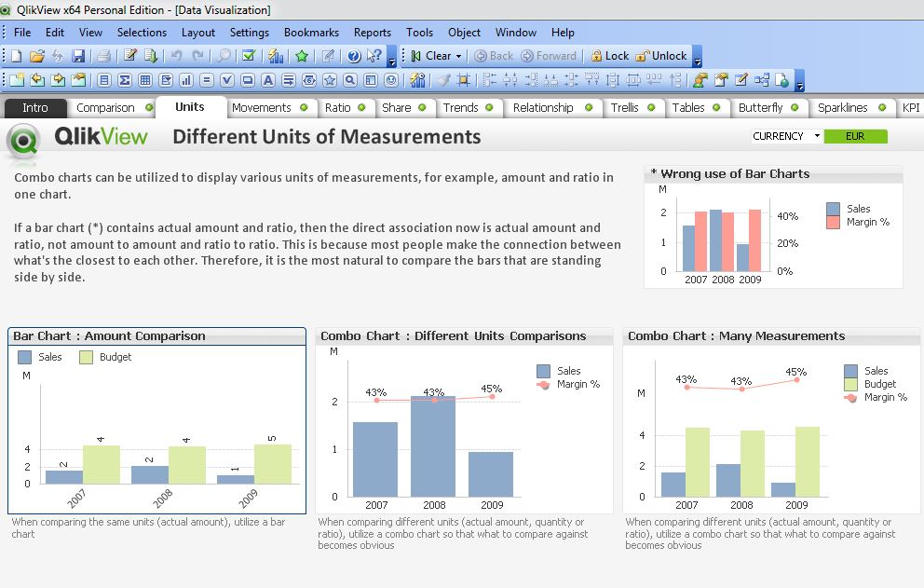Viewport: 924px width, 588px height.
Task: Toggle the design grid icon
Action: 464,79
